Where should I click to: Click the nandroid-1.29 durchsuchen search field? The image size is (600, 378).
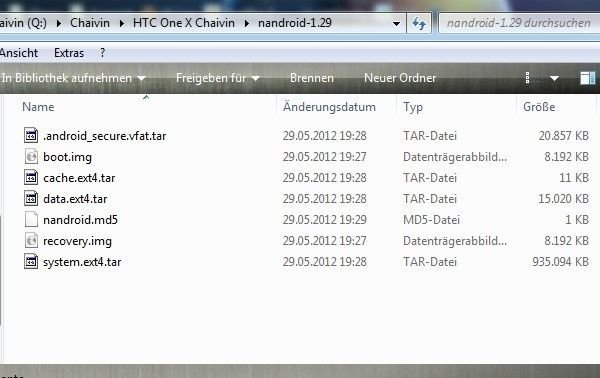click(519, 23)
